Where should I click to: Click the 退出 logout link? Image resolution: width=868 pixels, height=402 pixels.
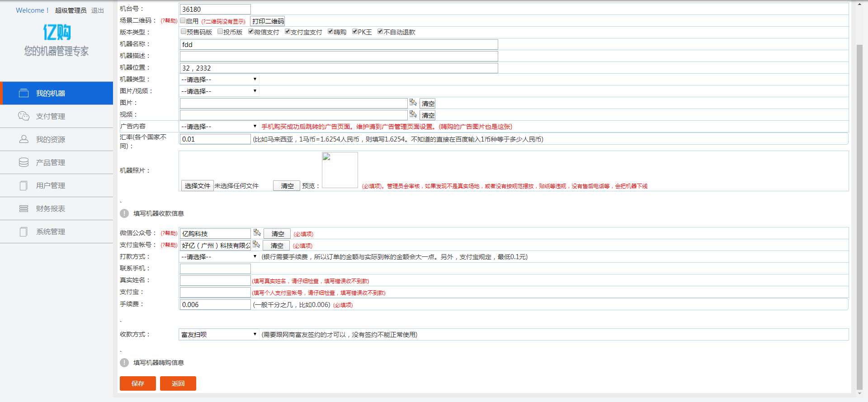click(97, 10)
